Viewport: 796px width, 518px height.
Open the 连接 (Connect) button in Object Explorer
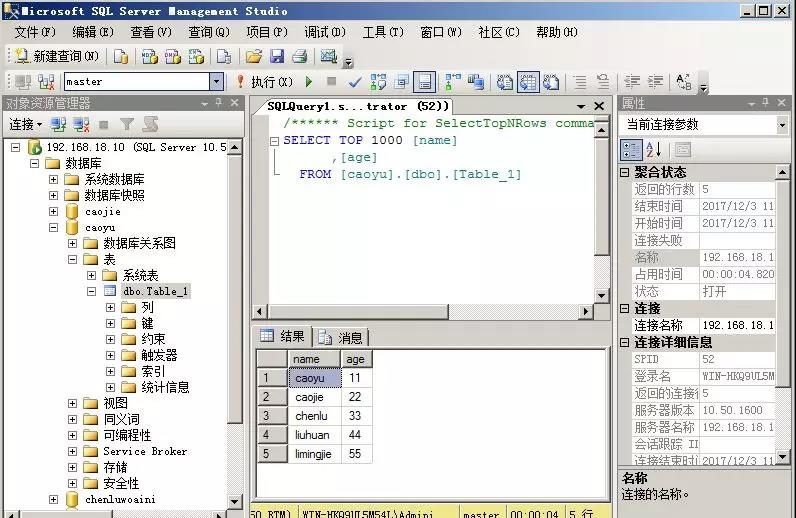[x=25, y=124]
